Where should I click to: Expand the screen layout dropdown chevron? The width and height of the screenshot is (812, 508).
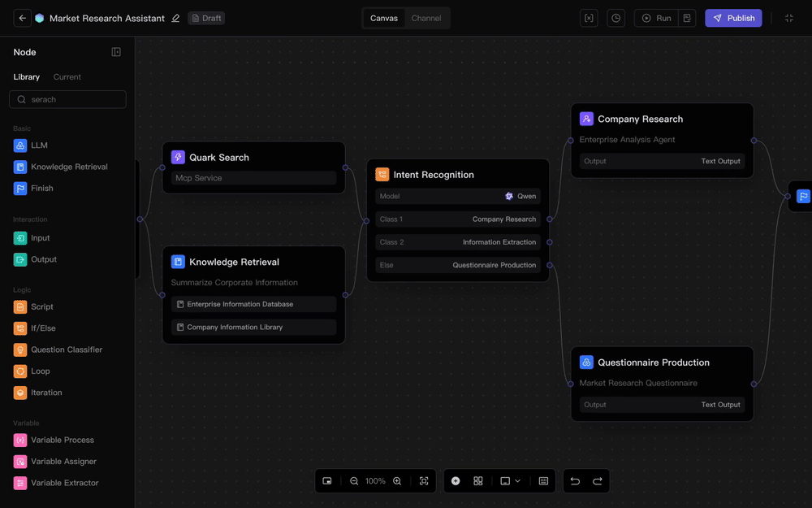point(517,481)
